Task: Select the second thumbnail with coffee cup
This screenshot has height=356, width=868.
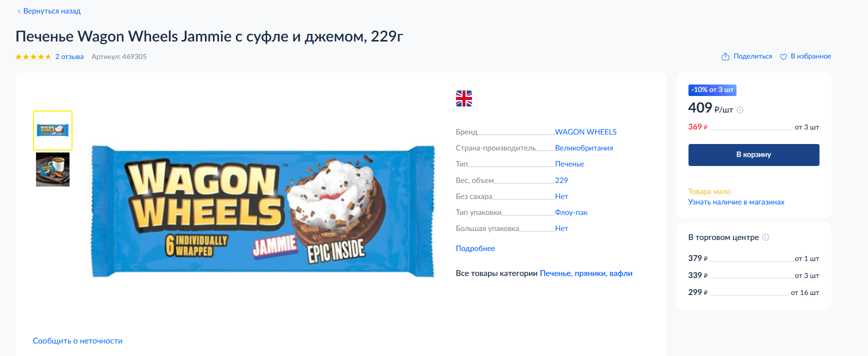Action: click(52, 169)
